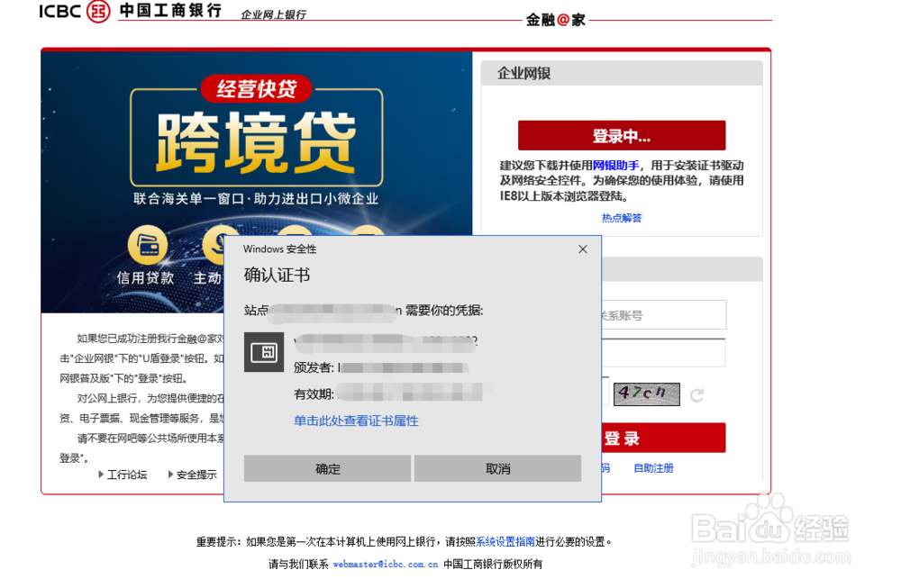
Task: Cancel certificate selection with 取消
Action: (x=497, y=468)
